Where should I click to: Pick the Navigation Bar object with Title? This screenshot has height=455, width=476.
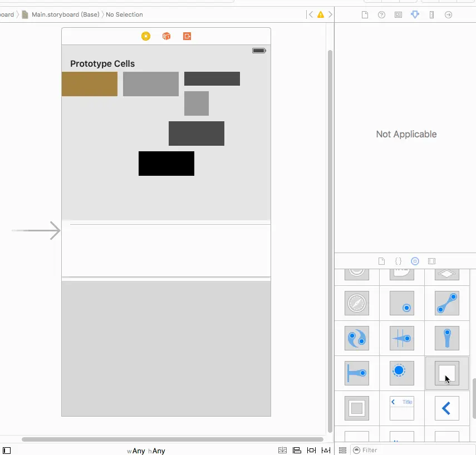coord(402,408)
